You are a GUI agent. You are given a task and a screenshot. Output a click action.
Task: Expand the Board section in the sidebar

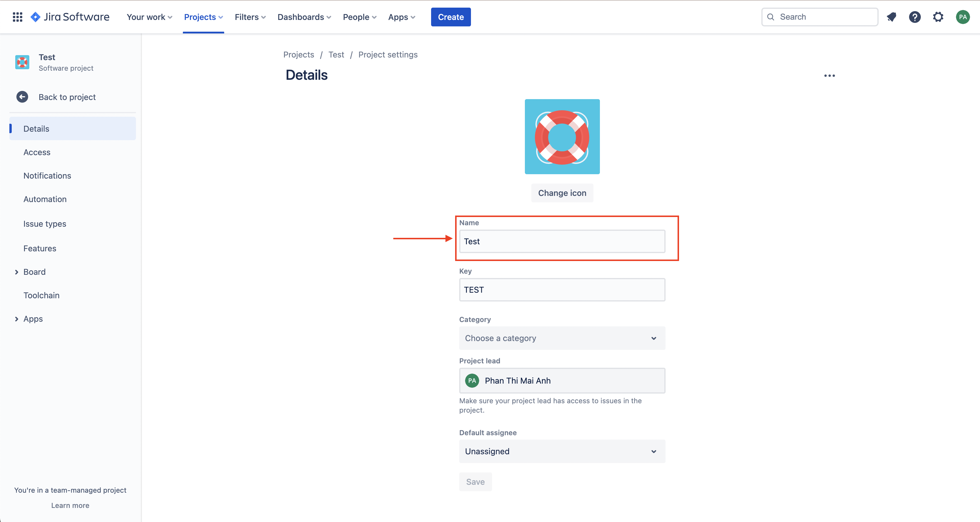tap(17, 272)
